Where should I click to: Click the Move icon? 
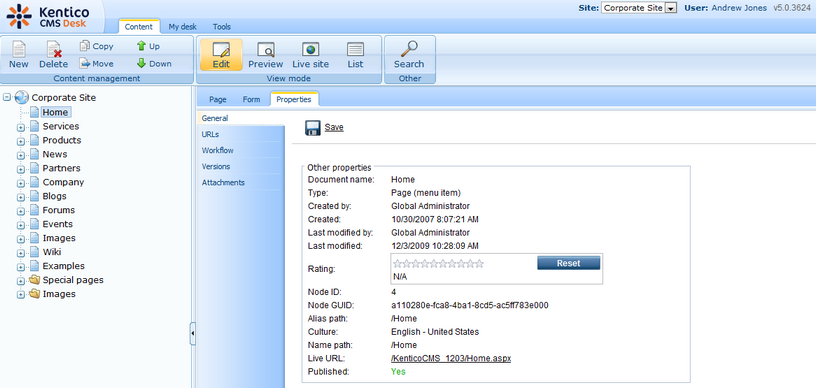(85, 63)
